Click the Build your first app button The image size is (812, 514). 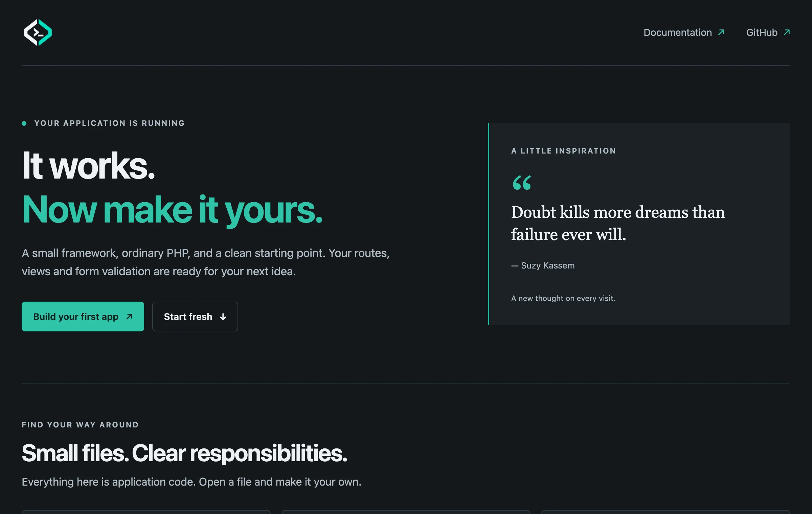(x=83, y=317)
